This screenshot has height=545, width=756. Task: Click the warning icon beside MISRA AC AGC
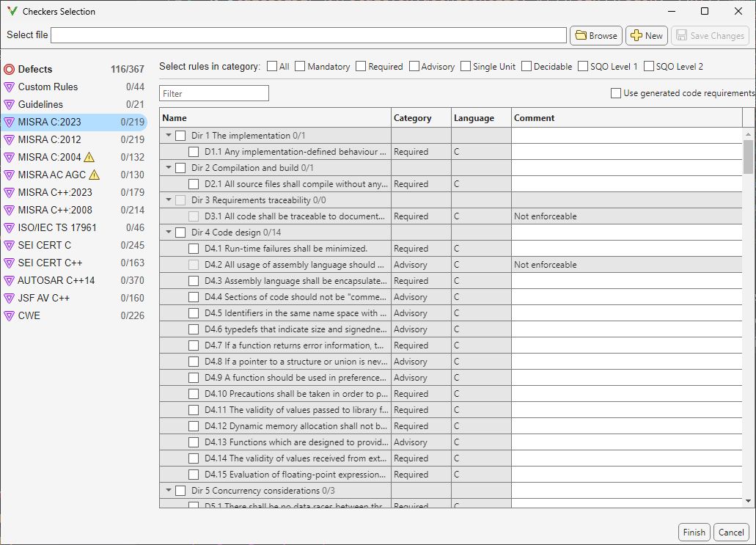tap(93, 175)
